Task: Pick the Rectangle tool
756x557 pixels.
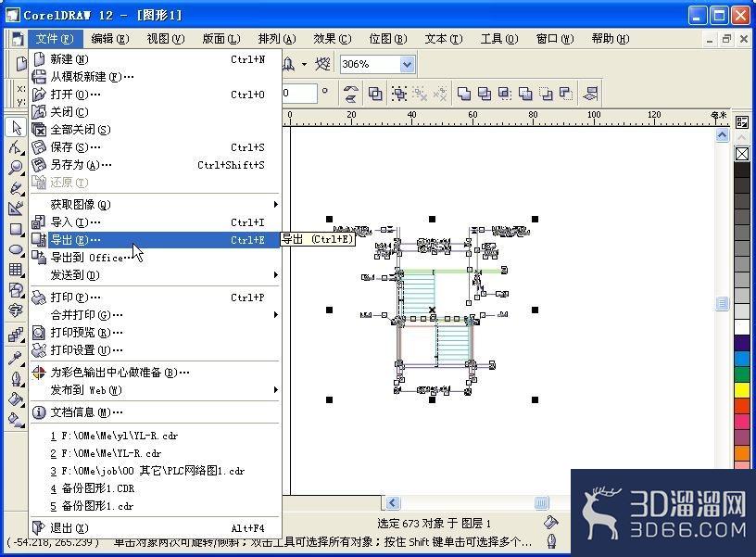Action: (x=16, y=229)
